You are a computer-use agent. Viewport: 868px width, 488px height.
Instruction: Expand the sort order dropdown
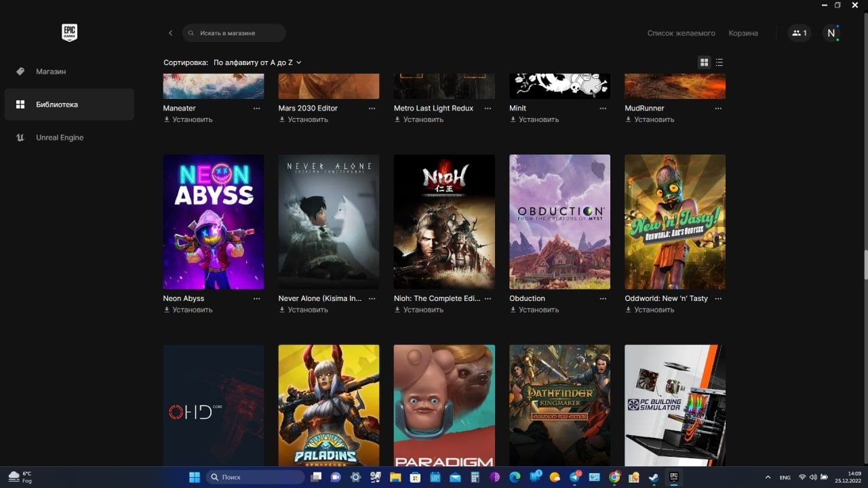258,62
